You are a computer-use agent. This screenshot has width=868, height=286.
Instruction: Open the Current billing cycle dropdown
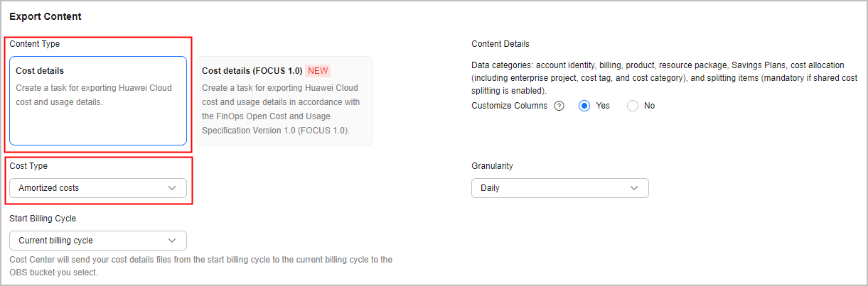pyautogui.click(x=98, y=241)
